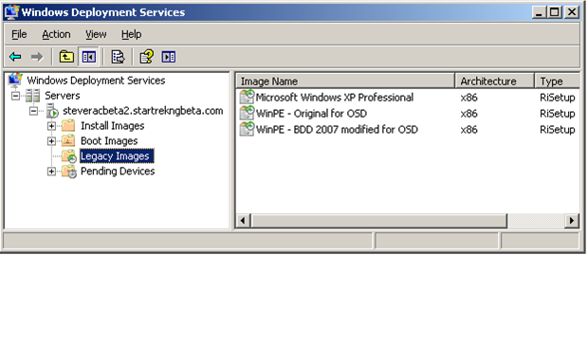The width and height of the screenshot is (588, 364).
Task: Collapse the steveracbeta2.startrekngbeta.com server node
Action: (x=33, y=111)
